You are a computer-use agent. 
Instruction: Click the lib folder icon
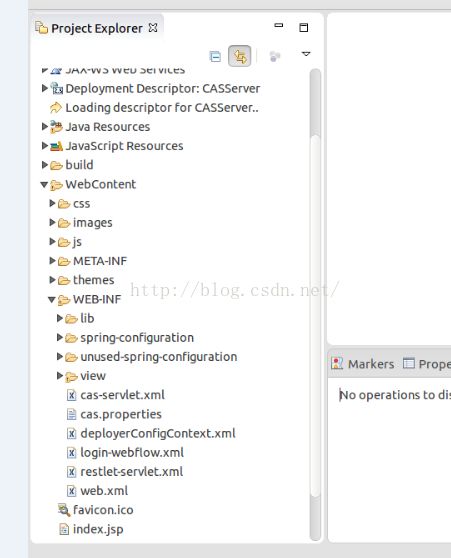(x=71, y=319)
